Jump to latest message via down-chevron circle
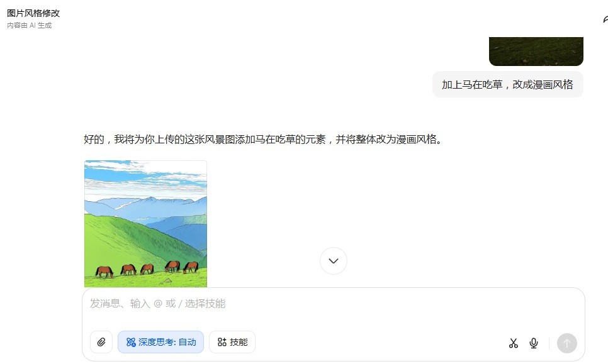The image size is (608, 364). 334,261
